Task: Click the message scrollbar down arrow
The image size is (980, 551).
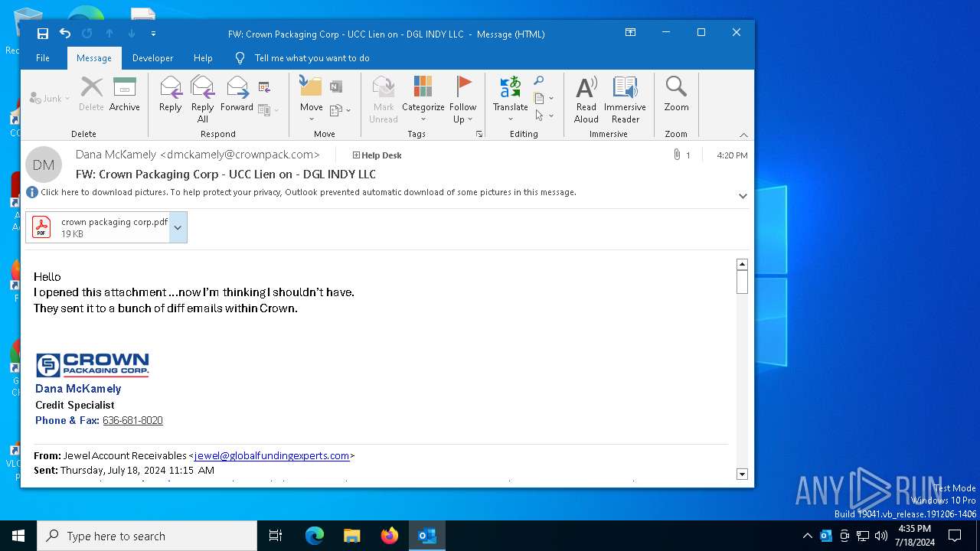Action: pos(742,474)
